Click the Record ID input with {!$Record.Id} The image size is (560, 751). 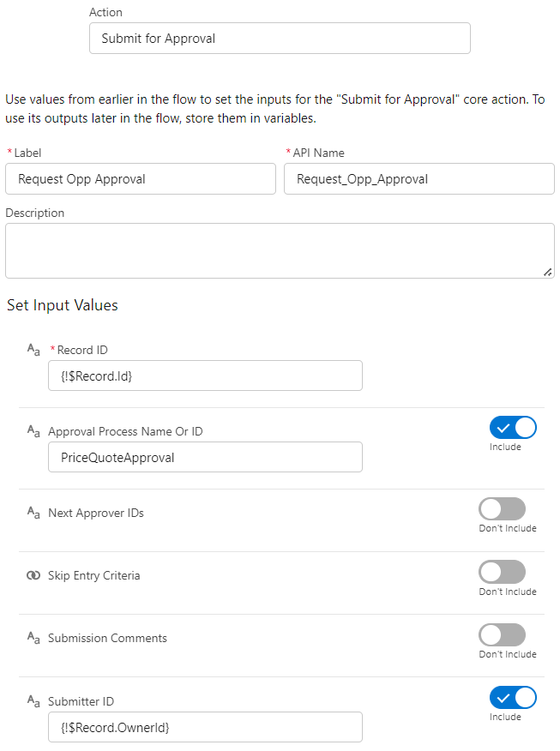click(x=205, y=375)
